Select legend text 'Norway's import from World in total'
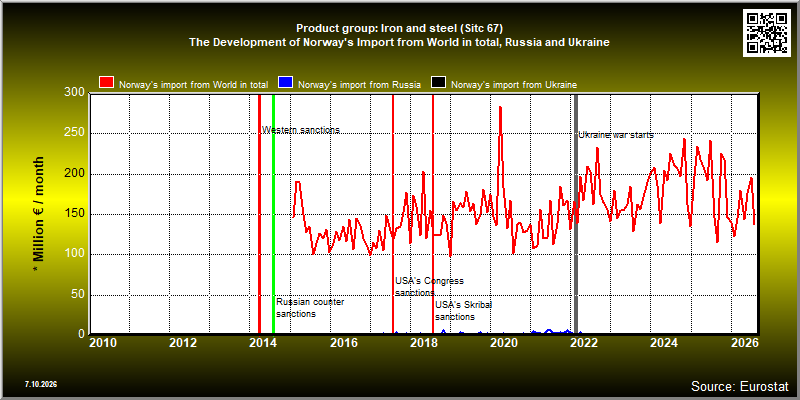The height and width of the screenshot is (400, 800). 194,85
